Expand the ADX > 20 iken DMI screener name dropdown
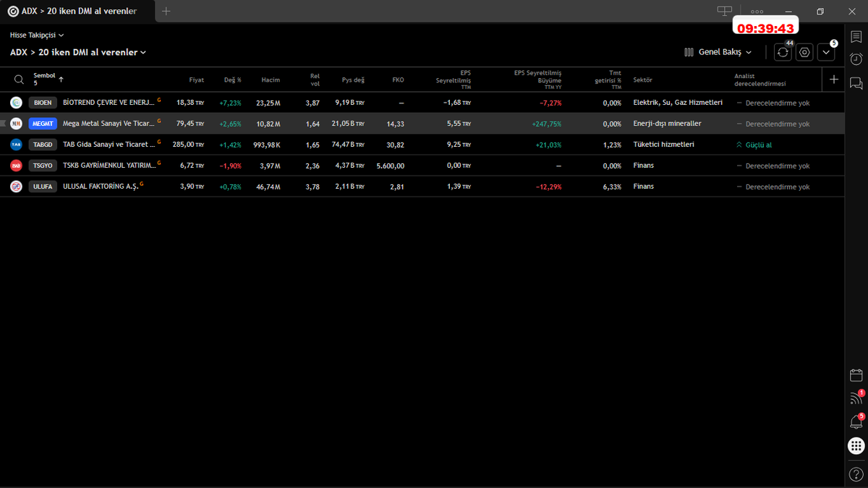The height and width of the screenshot is (488, 868). pos(78,52)
